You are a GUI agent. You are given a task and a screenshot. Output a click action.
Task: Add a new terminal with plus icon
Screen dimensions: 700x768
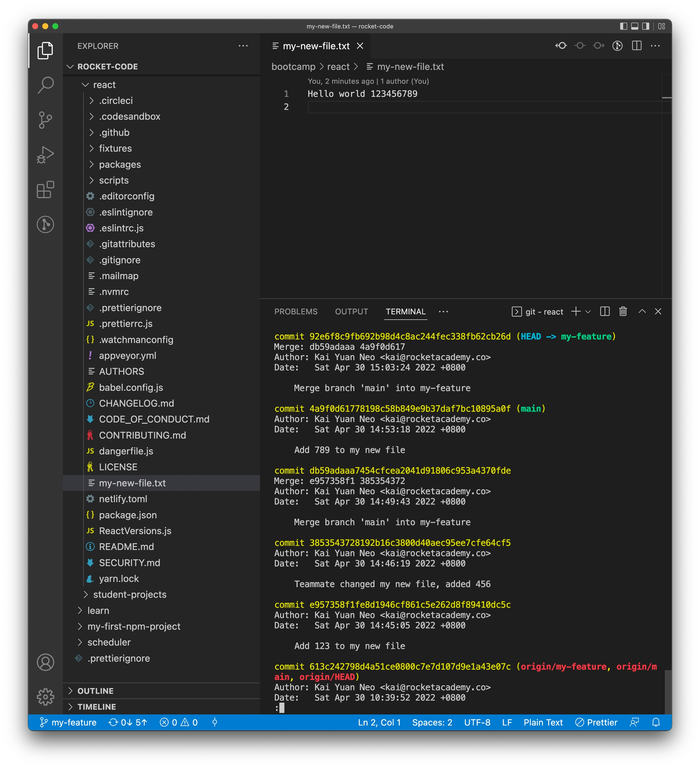576,312
